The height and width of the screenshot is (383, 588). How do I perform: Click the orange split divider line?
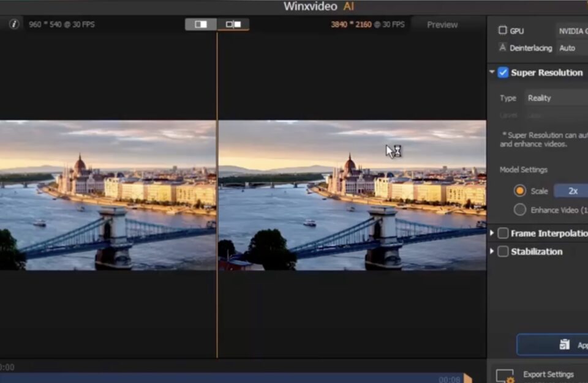point(217,195)
